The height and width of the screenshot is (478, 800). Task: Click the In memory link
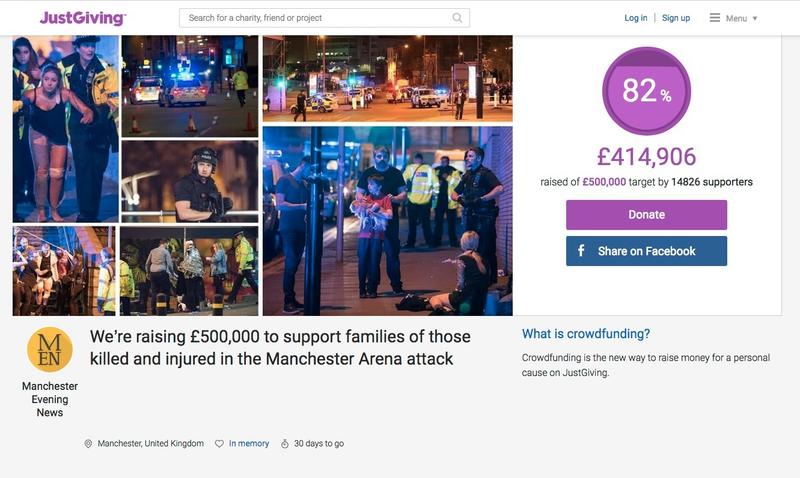(248, 444)
